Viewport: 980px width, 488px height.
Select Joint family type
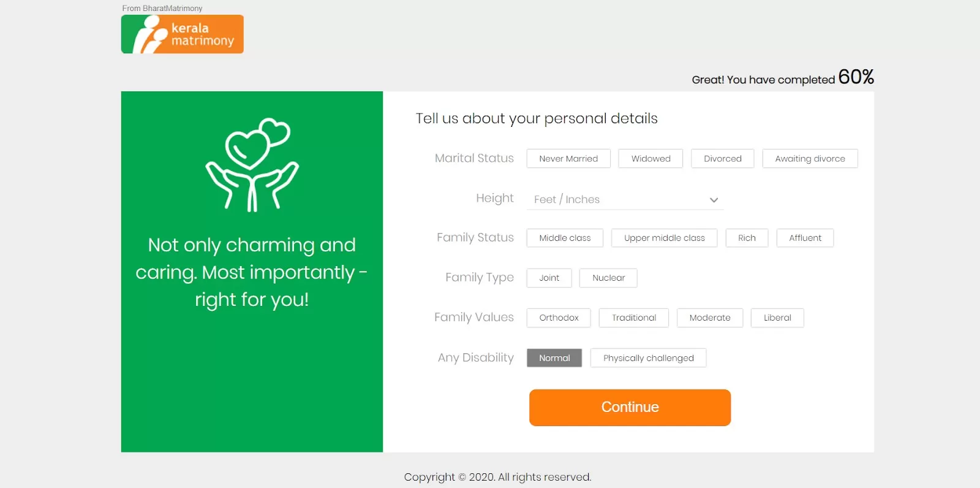[x=549, y=278]
